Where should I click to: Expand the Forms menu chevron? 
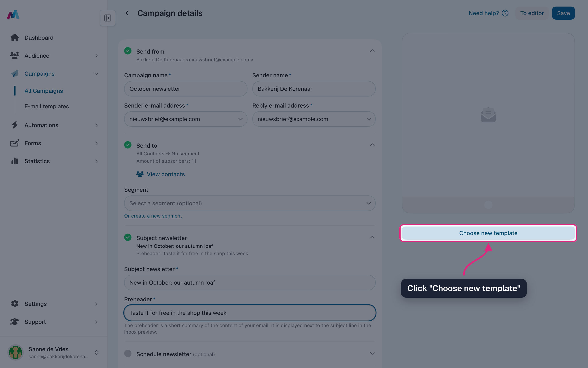(x=96, y=143)
